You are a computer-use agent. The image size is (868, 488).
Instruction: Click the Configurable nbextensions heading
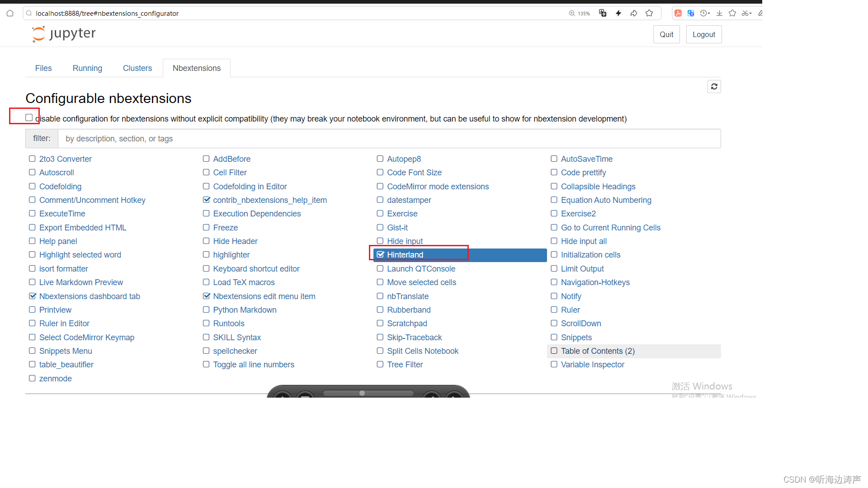[x=108, y=99]
